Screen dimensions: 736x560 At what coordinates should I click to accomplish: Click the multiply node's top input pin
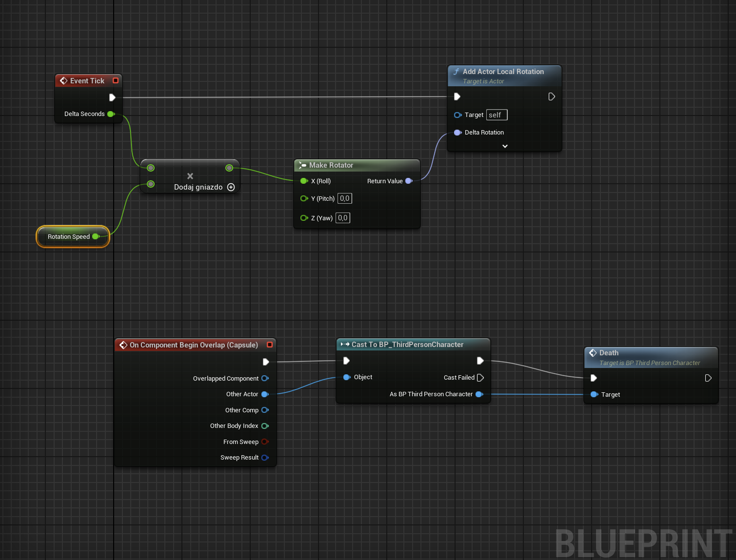coord(151,168)
